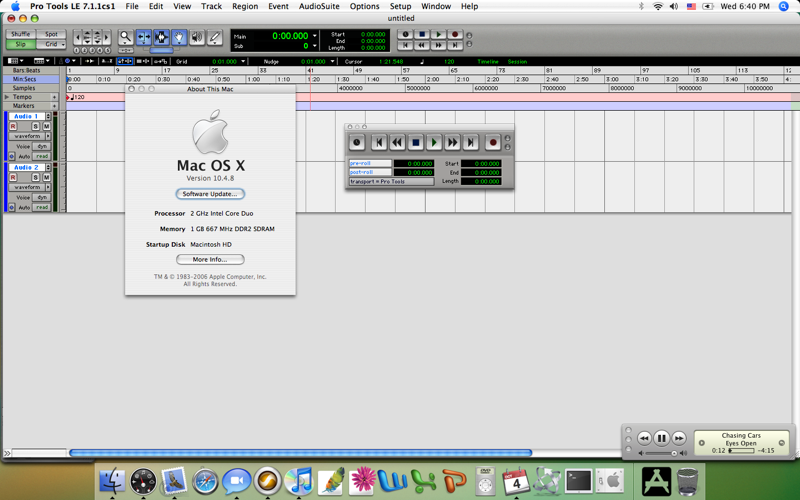Click horizontal zoom-out arrow in toolbar
Image resolution: width=800 pixels, height=500 pixels.
click(77, 37)
